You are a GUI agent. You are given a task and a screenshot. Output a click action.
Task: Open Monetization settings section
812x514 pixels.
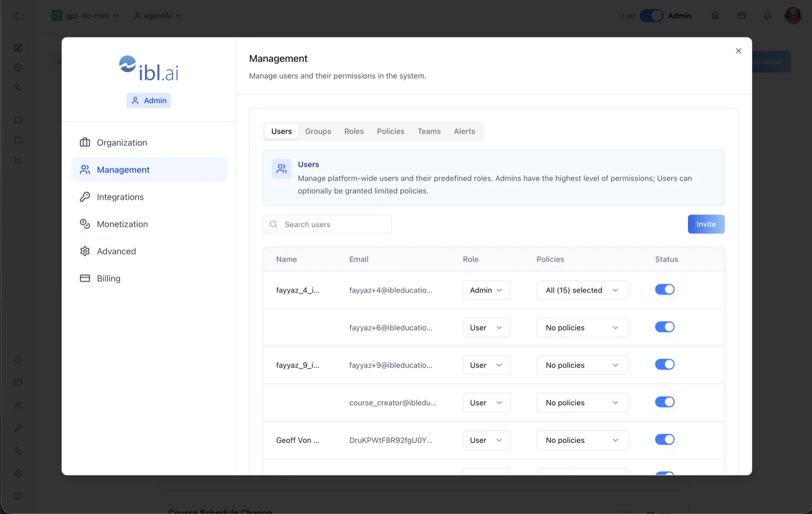coord(149,224)
